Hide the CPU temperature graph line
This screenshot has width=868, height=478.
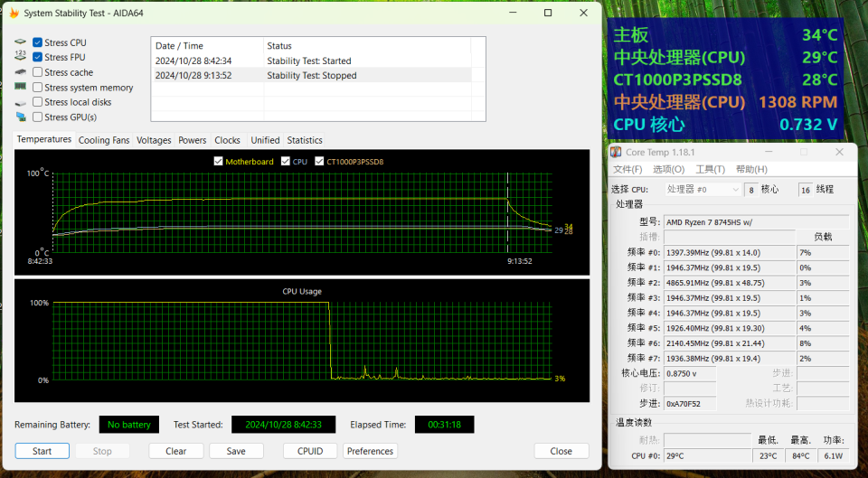286,161
